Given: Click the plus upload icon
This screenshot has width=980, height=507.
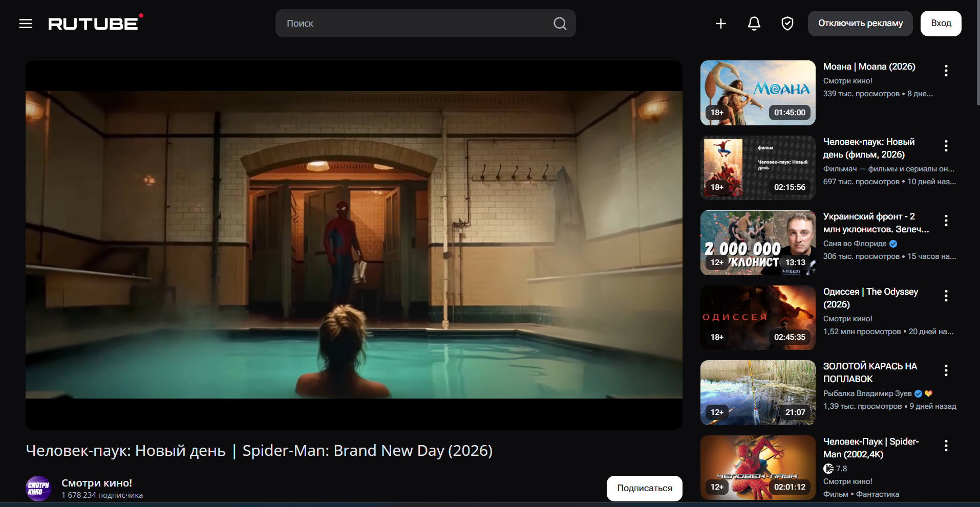Looking at the screenshot, I should coord(721,24).
